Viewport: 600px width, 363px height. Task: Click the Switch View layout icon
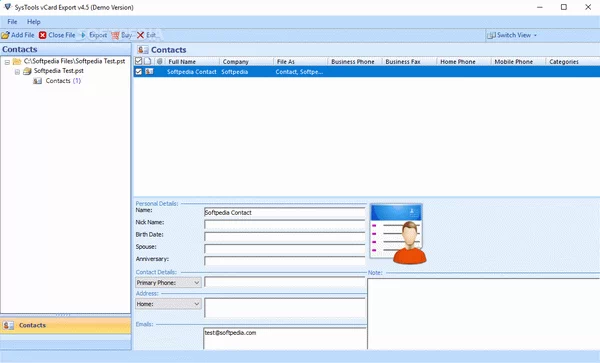[491, 35]
